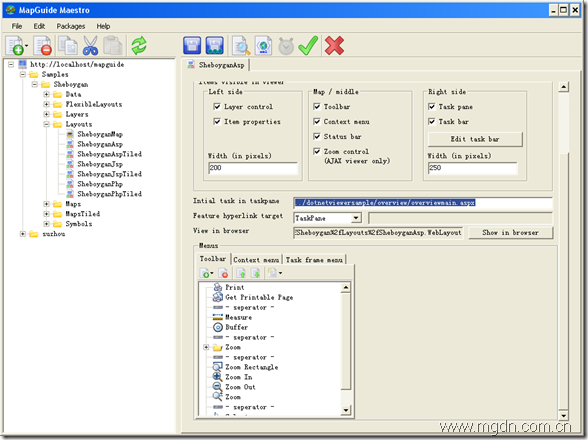Open the Edit menu
This screenshot has height=440, width=588.
click(x=39, y=26)
